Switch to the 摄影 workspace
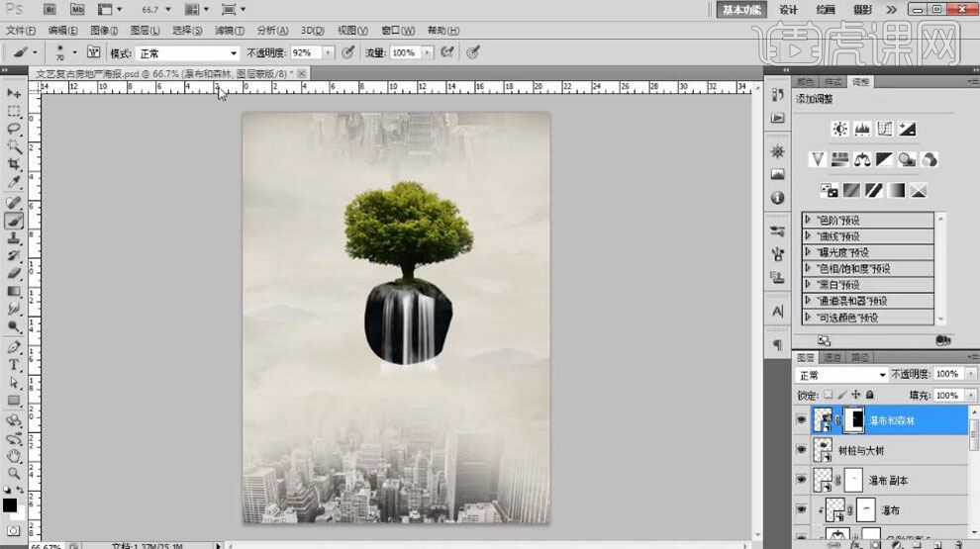This screenshot has height=549, width=980. tap(862, 9)
